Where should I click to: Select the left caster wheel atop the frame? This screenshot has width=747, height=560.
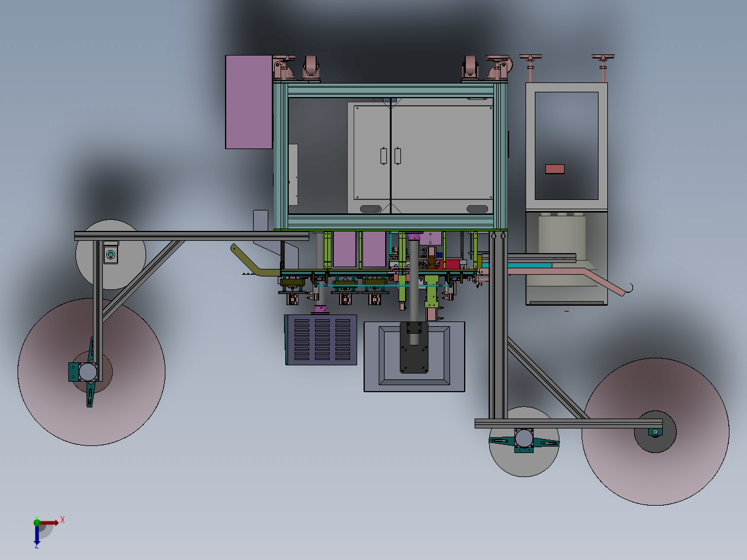(311, 68)
